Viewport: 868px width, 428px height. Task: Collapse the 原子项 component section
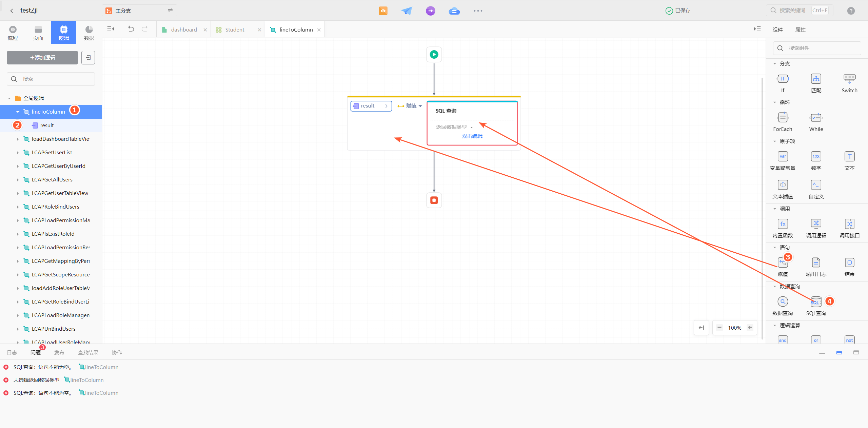[x=775, y=141]
